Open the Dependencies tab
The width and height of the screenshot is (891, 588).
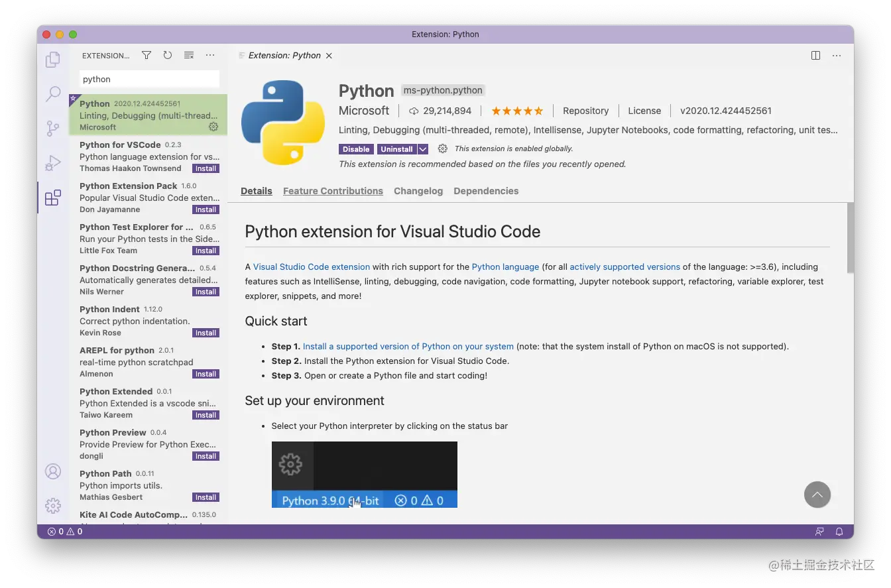point(486,191)
